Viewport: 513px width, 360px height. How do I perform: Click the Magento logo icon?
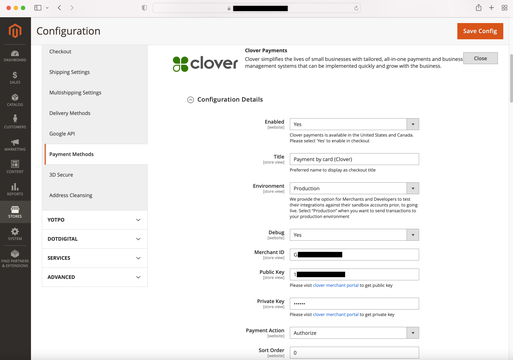[15, 31]
